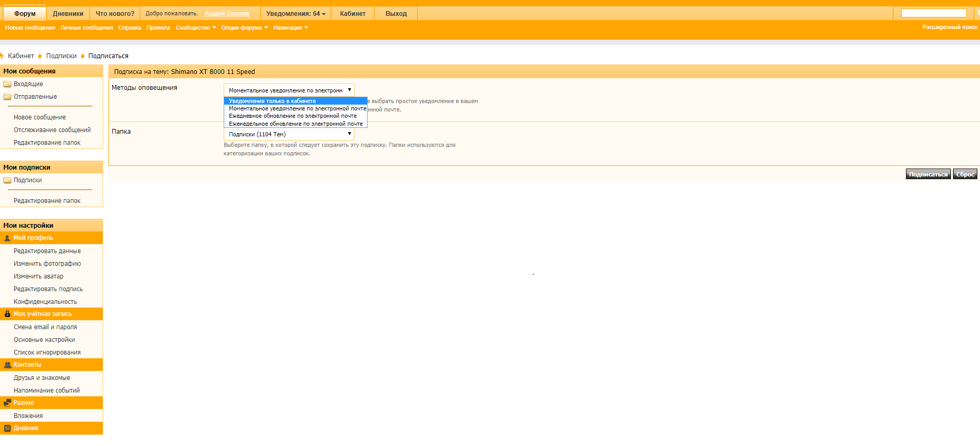The width and height of the screenshot is (980, 446).
Task: Expand the Уведомления: 64 menu
Action: 296,14
